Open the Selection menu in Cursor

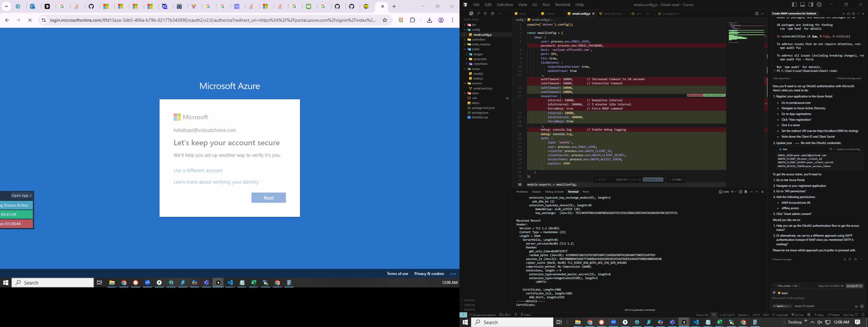click(505, 4)
